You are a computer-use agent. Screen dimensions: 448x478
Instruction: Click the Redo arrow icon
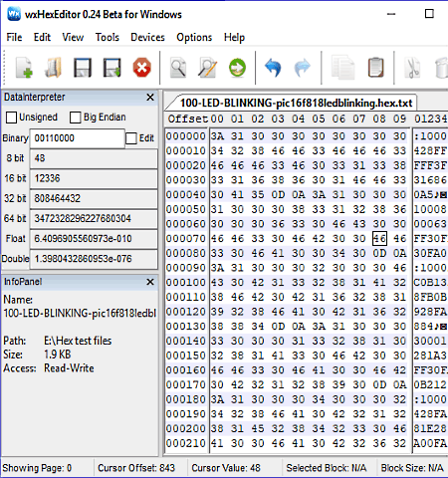pos(303,68)
